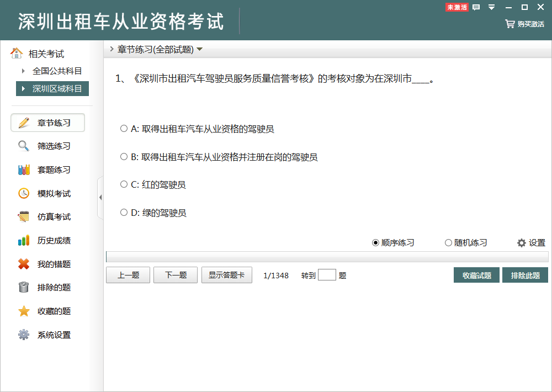
Task: Click the chevron before 章节练习(全部试题)
Action: point(112,49)
